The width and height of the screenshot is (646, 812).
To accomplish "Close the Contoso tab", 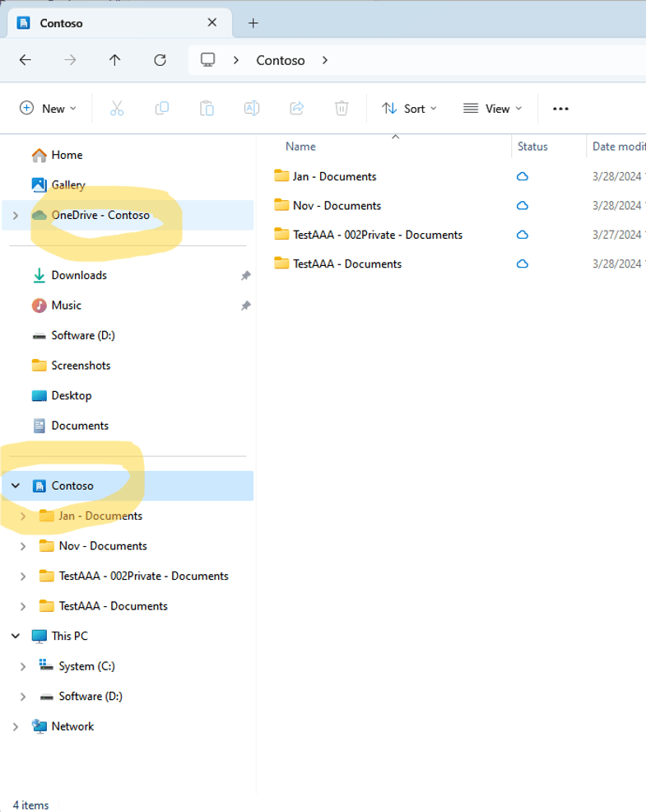I will tap(212, 22).
